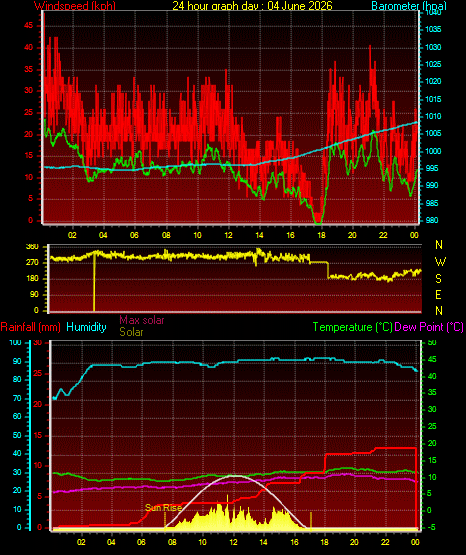Screen dimensions: 466x555
Task: Click the Max solar legend label
Action: pos(142,320)
